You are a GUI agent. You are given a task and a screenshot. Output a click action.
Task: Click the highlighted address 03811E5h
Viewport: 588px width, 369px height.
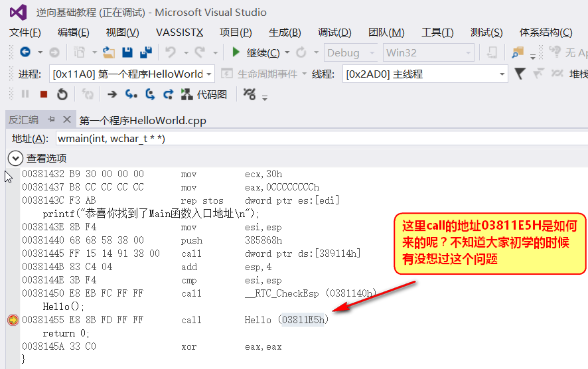[x=303, y=320]
